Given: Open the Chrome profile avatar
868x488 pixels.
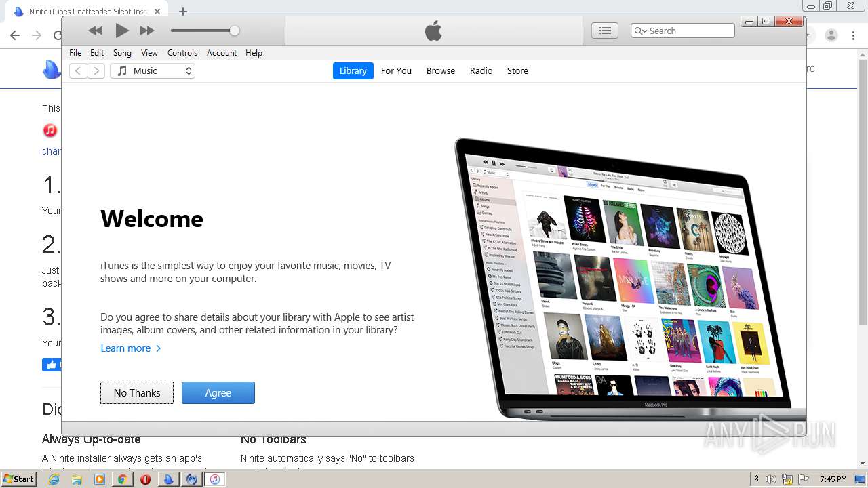Looking at the screenshot, I should [x=831, y=35].
